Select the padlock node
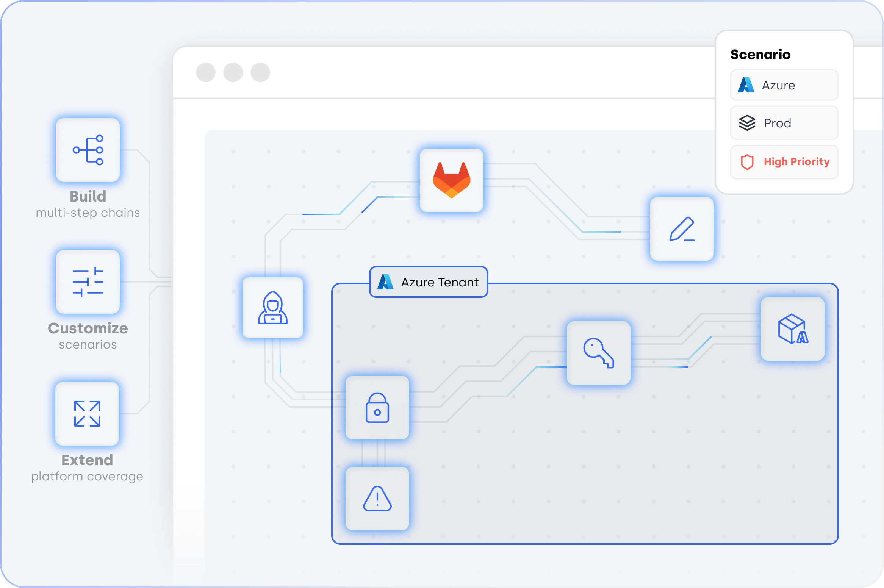 pyautogui.click(x=377, y=408)
